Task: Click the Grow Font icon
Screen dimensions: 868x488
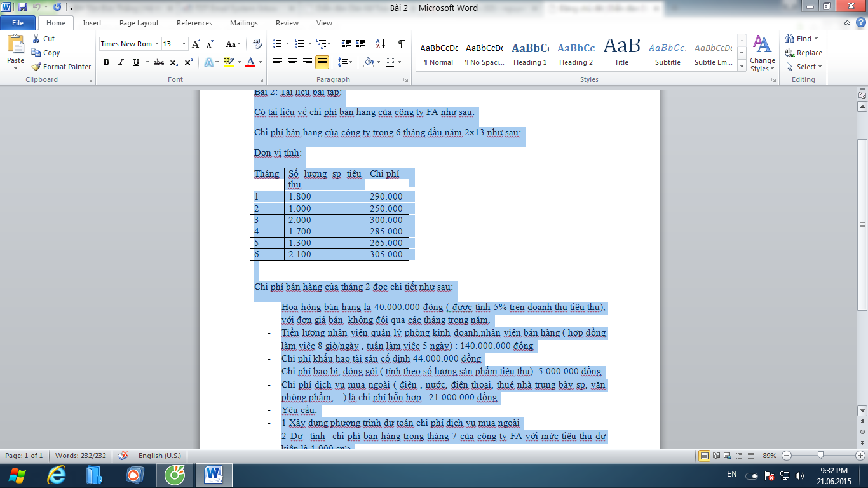Action: 196,44
